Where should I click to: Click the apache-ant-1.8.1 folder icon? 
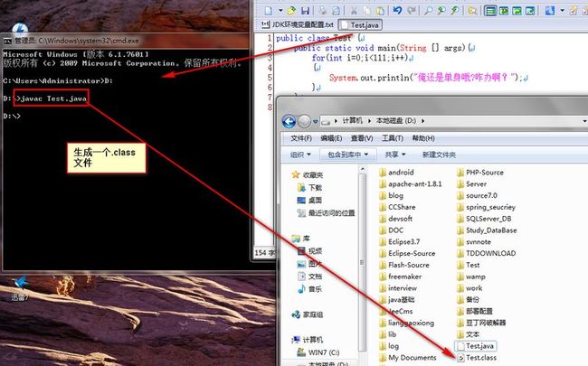click(x=383, y=184)
